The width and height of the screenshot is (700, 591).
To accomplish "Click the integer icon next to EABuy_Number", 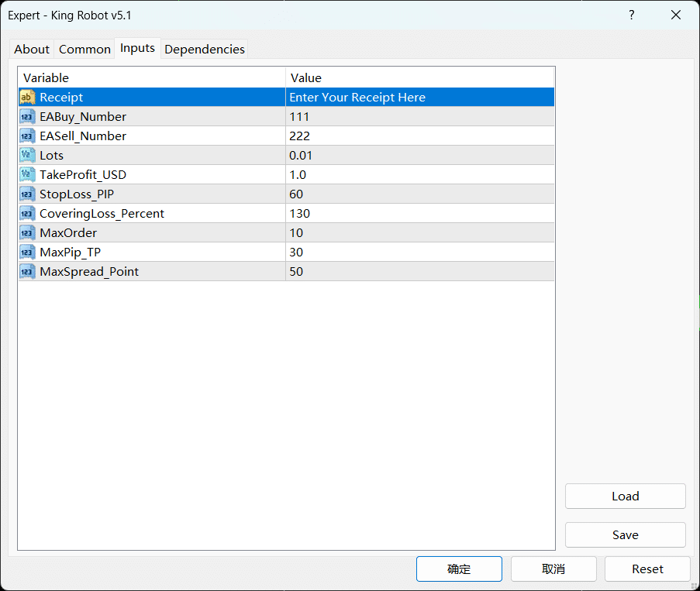I will [x=27, y=116].
